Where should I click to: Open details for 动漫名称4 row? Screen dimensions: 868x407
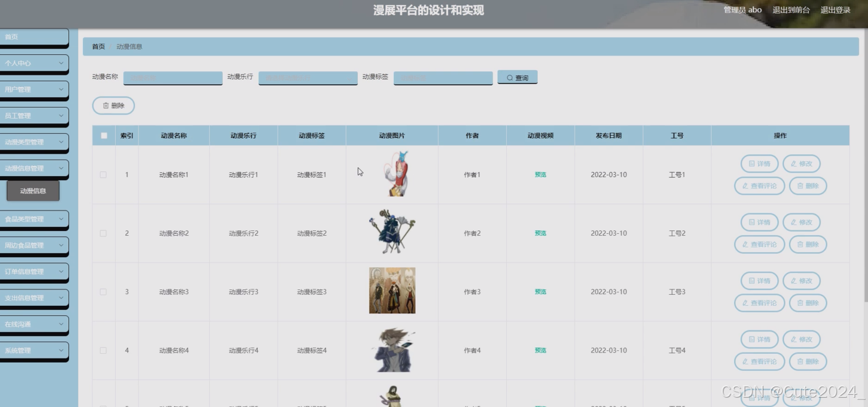click(x=759, y=339)
